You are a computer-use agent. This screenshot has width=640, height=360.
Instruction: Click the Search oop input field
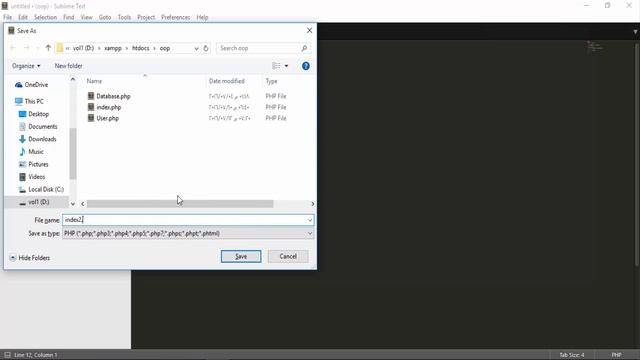click(259, 48)
